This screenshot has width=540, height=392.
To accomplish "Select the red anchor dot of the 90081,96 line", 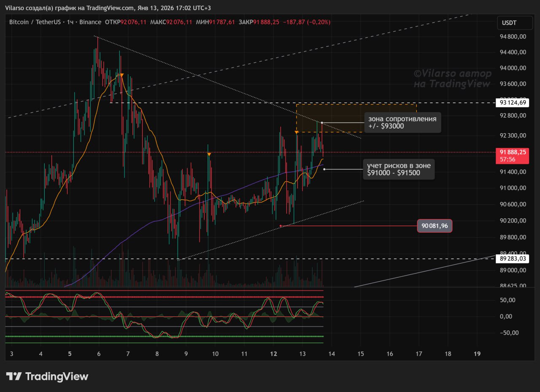I will pyautogui.click(x=281, y=226).
